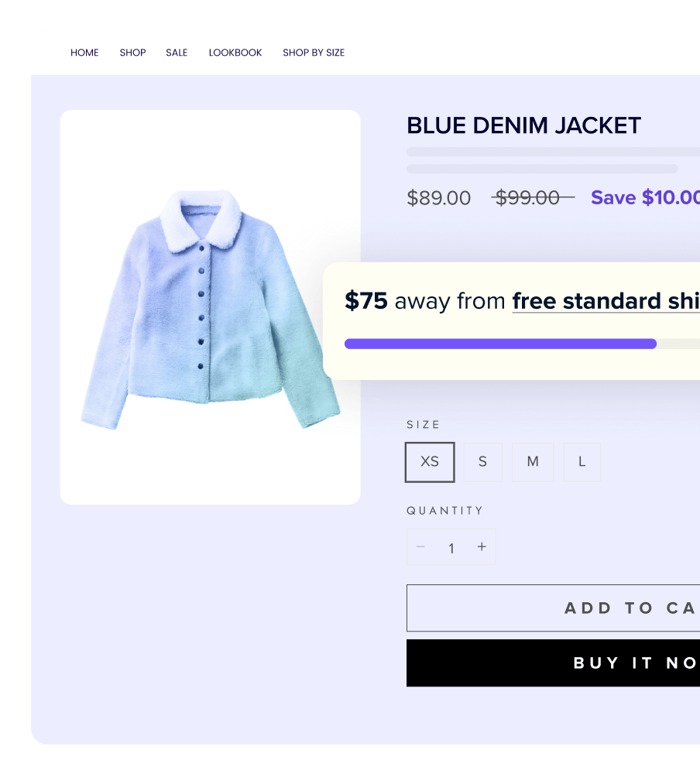Click the purple shipping progress bar
This screenshot has height=774, width=700.
tap(500, 344)
